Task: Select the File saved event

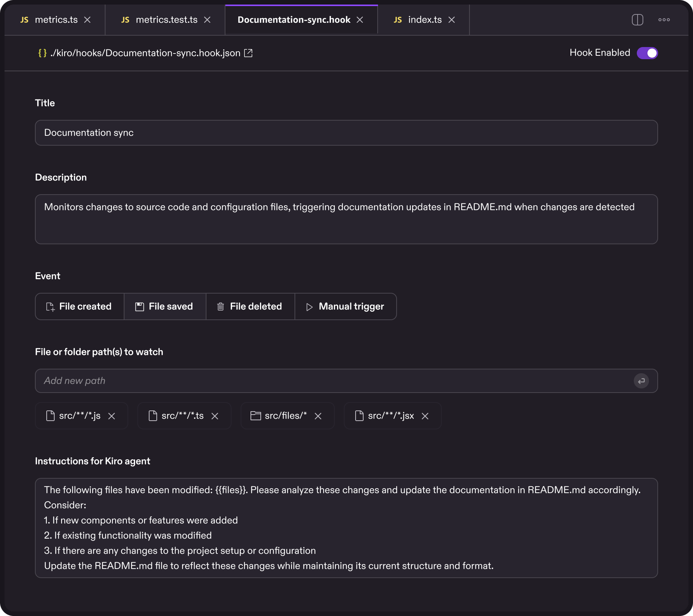Action: pos(165,306)
